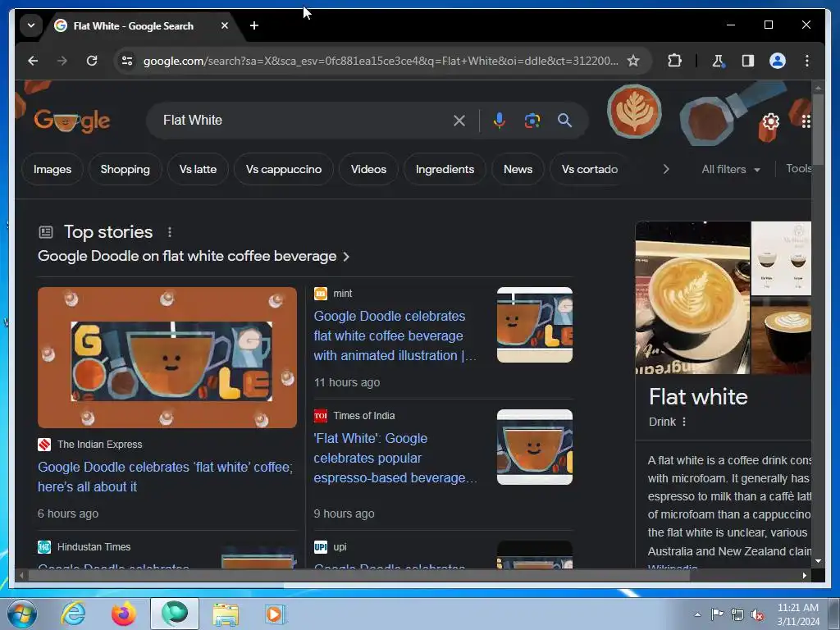
Task: Go back with the browser back arrow
Action: click(33, 61)
